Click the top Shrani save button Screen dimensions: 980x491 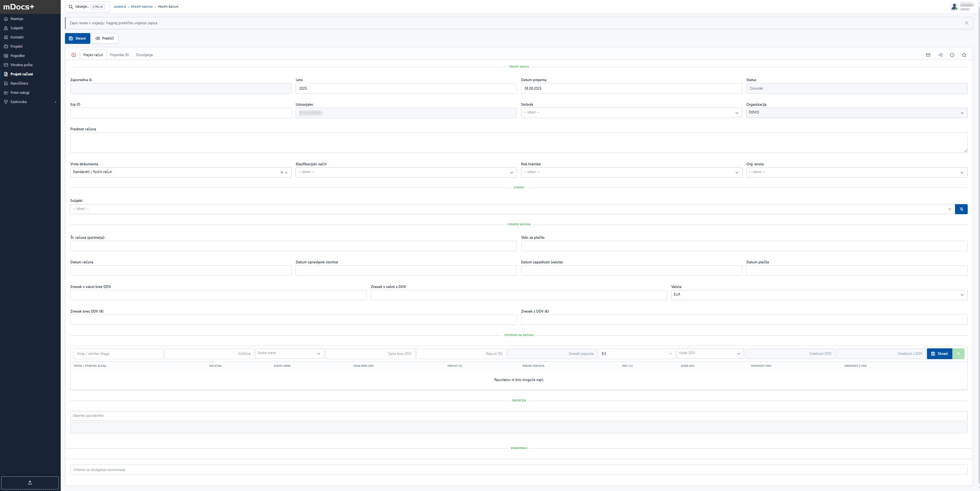click(77, 38)
